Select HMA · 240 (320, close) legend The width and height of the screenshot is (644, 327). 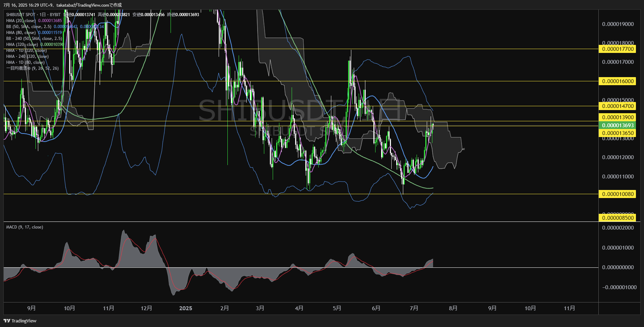[x=27, y=56]
